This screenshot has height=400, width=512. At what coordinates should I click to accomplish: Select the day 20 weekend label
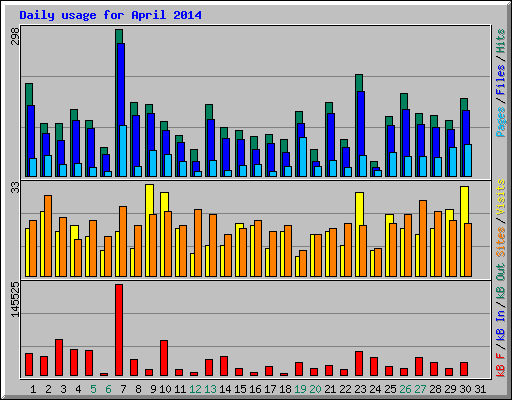(315, 389)
